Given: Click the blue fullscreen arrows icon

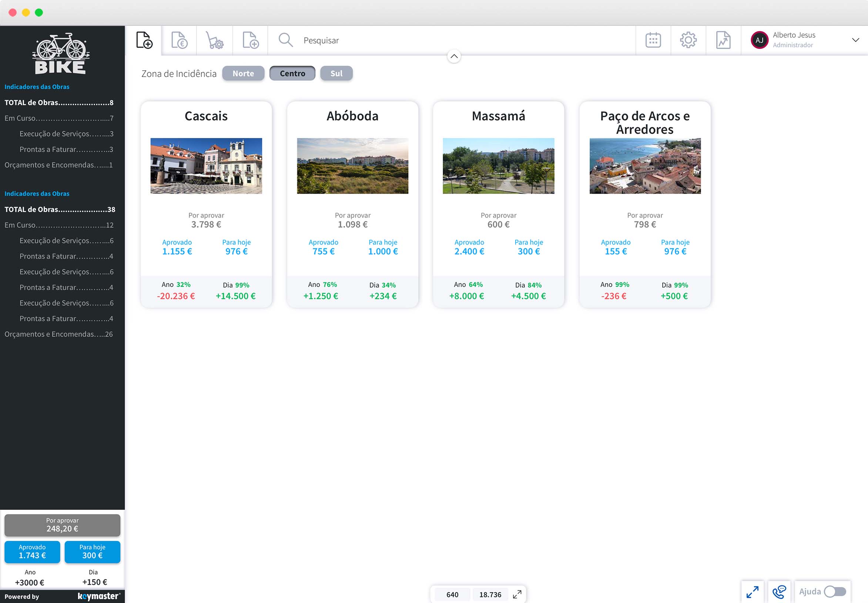Looking at the screenshot, I should (x=752, y=592).
